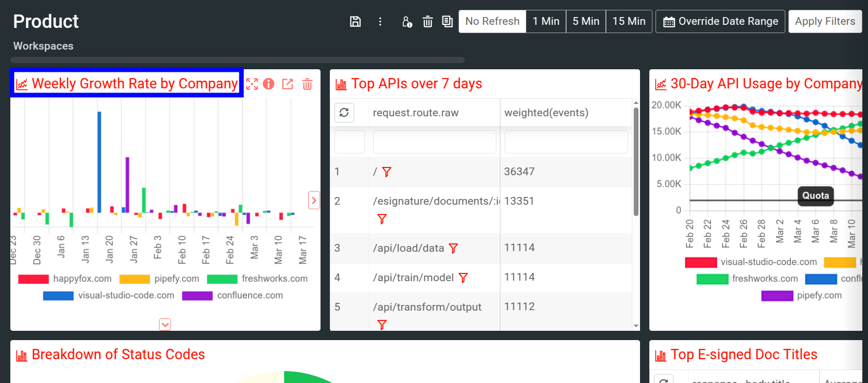The image size is (868, 383).
Task: Select the 5 Min refresh interval
Action: coord(586,22)
